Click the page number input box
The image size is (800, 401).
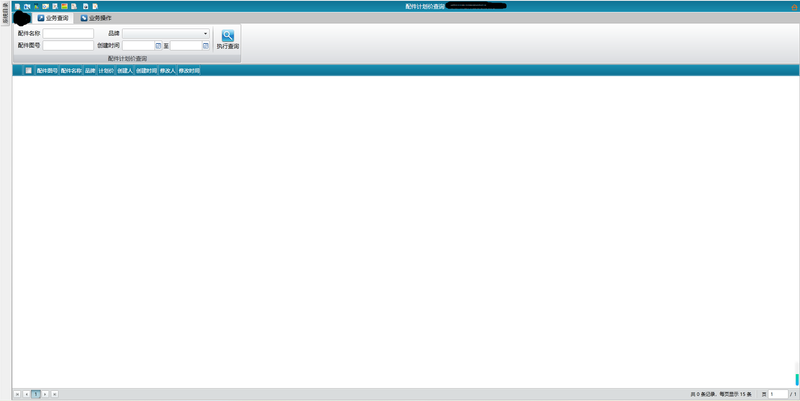point(778,394)
